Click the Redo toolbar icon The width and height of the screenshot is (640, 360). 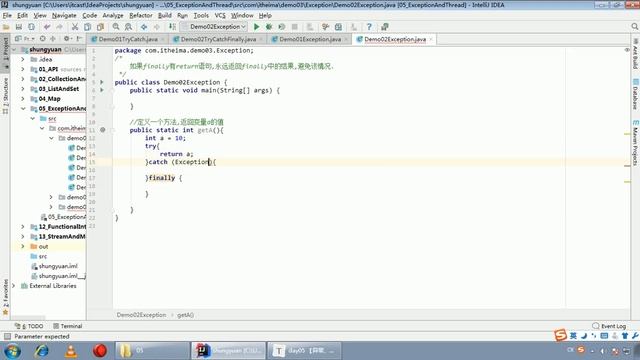tap(60, 27)
